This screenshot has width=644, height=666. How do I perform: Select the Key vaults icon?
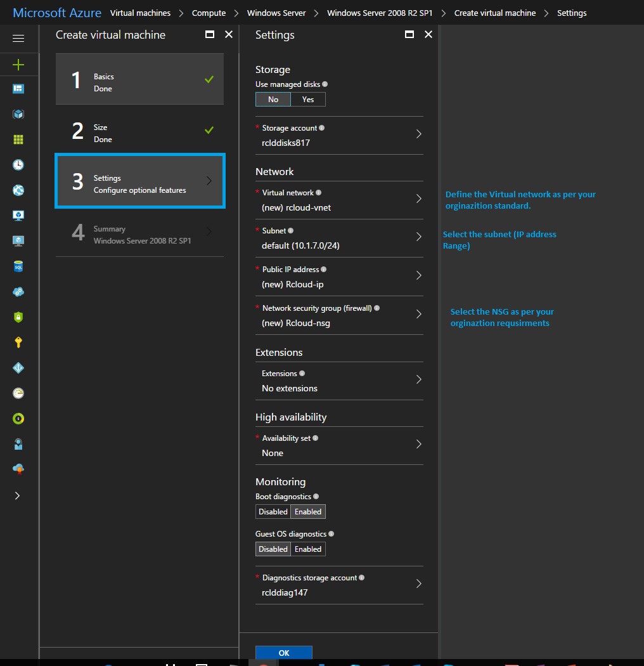click(19, 343)
